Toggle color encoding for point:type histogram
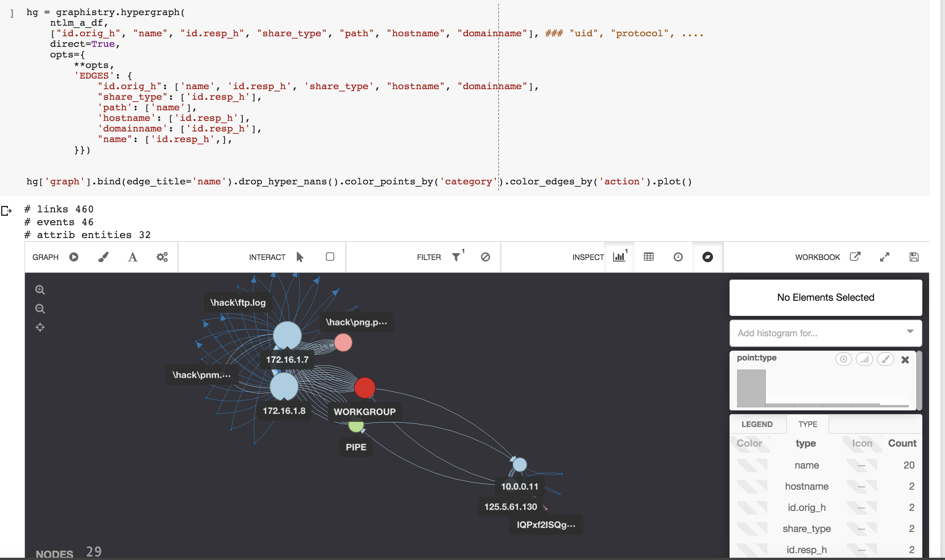945x560 pixels. click(885, 359)
